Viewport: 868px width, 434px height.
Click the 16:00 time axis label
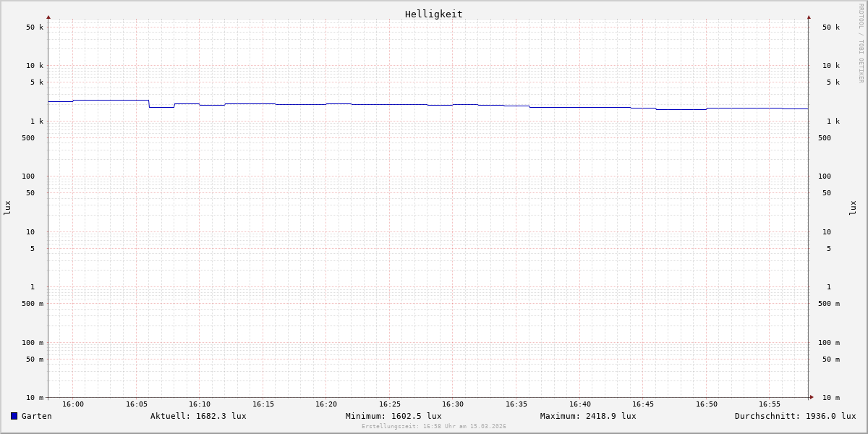point(73,404)
